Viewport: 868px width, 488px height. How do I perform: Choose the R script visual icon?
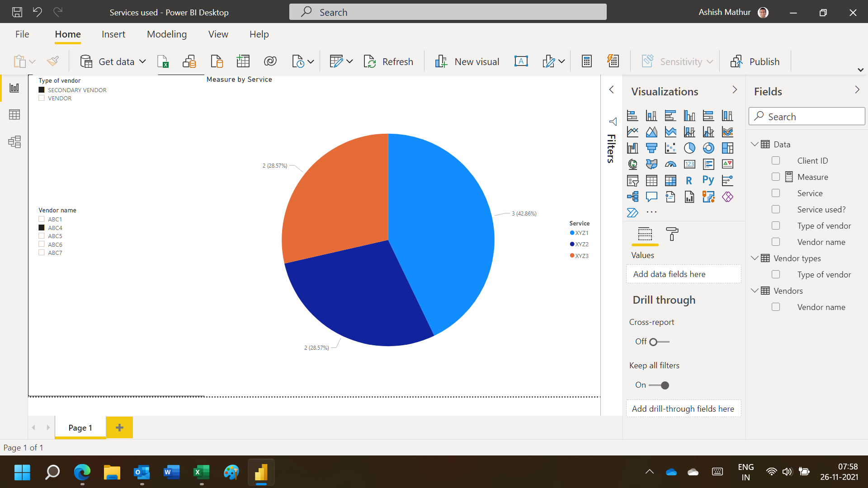tap(689, 181)
